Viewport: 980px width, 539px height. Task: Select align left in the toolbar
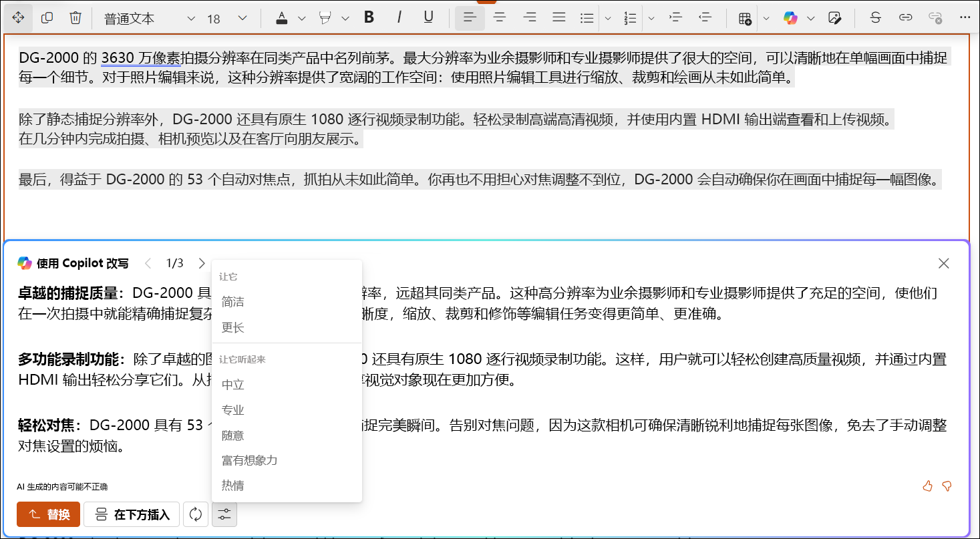tap(470, 18)
